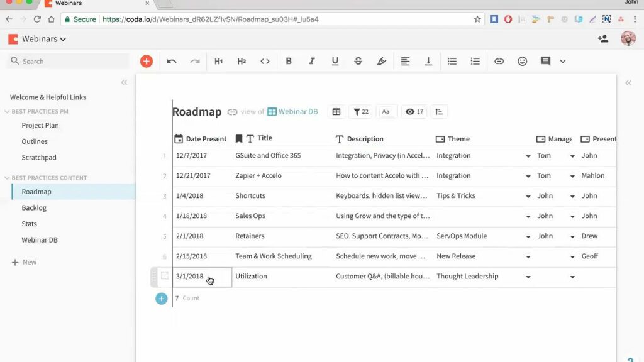The height and width of the screenshot is (362, 644).
Task: Click the undo arrow icon
Action: point(172,61)
